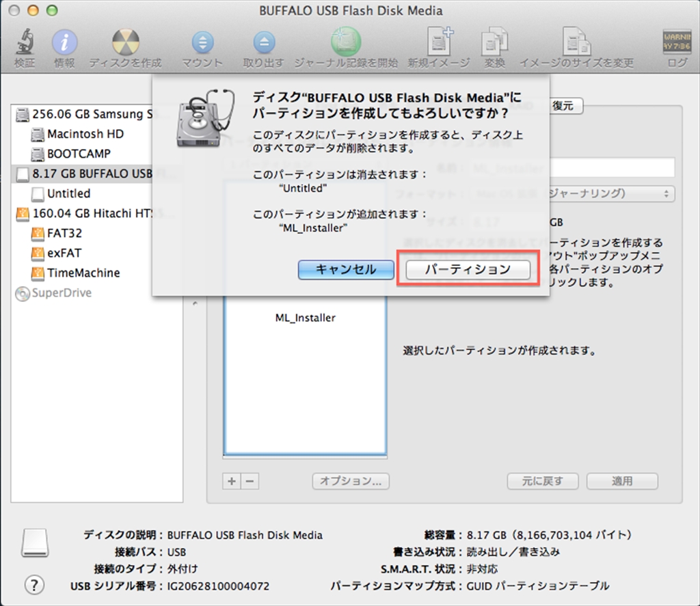The height and width of the screenshot is (606, 700).
Task: Open the format dropdown (ジャーナリング)
Action: pos(573,193)
